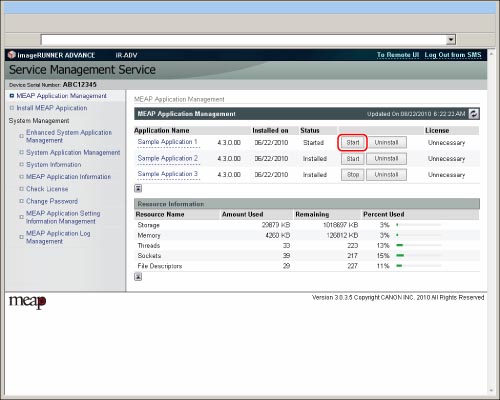Screen dimensions: 500x400
Task: Click the back-to-top icon below Resource Information
Action: (x=138, y=276)
